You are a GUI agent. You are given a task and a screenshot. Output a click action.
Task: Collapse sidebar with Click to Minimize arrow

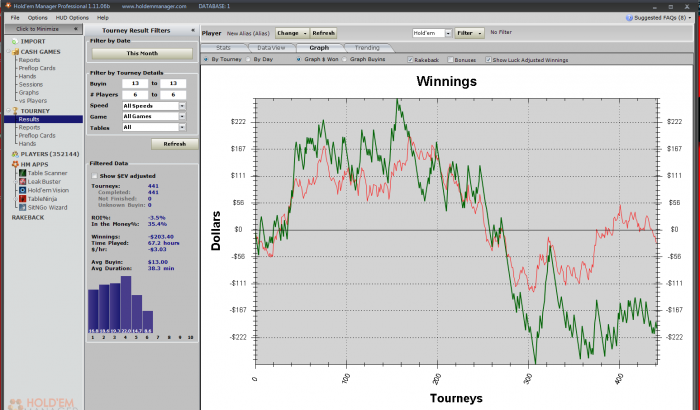(x=75, y=29)
